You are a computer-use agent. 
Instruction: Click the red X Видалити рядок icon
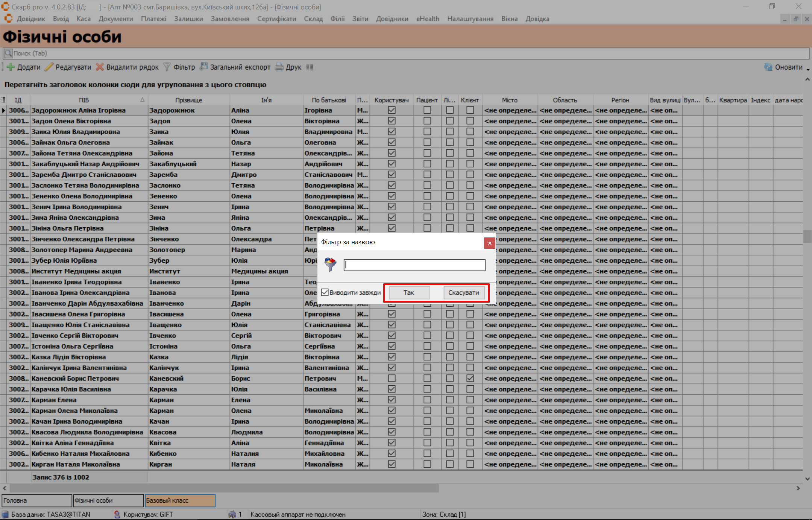click(x=100, y=67)
